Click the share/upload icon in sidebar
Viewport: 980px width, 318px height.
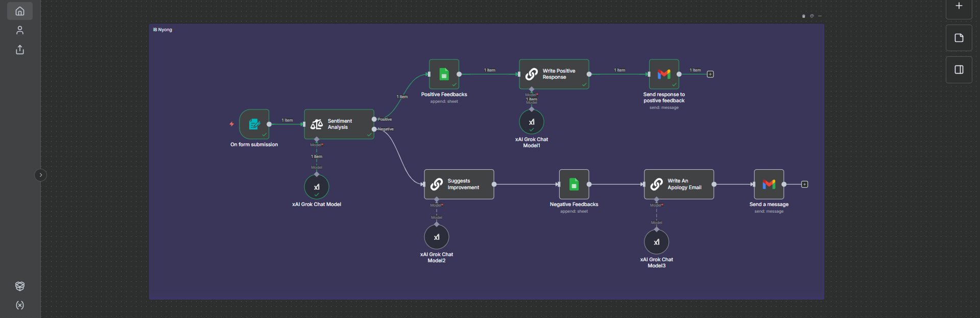[x=20, y=50]
